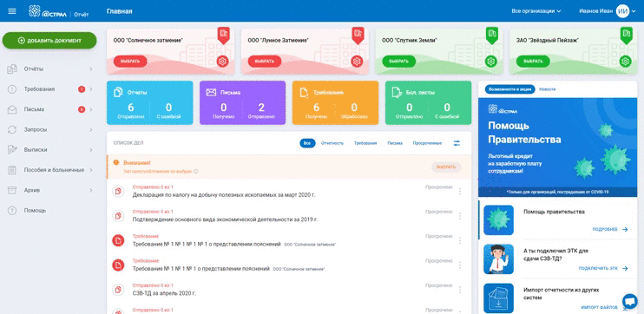Open the purple Письма statistics tile
This screenshot has width=644, height=314.
point(242,102)
